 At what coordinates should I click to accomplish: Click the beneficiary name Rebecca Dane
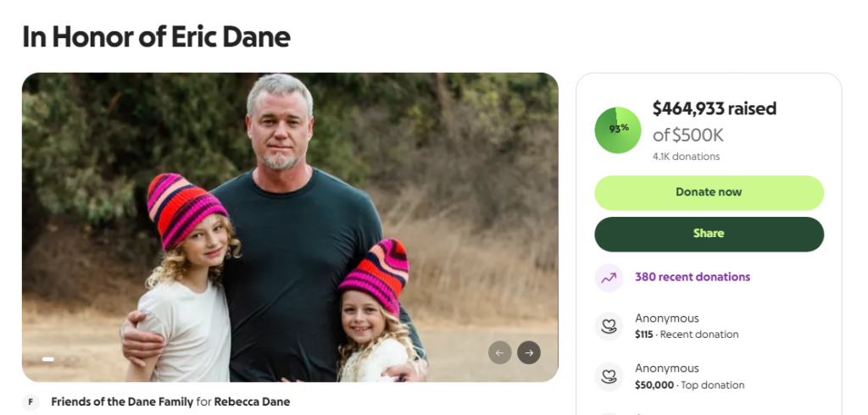click(252, 402)
